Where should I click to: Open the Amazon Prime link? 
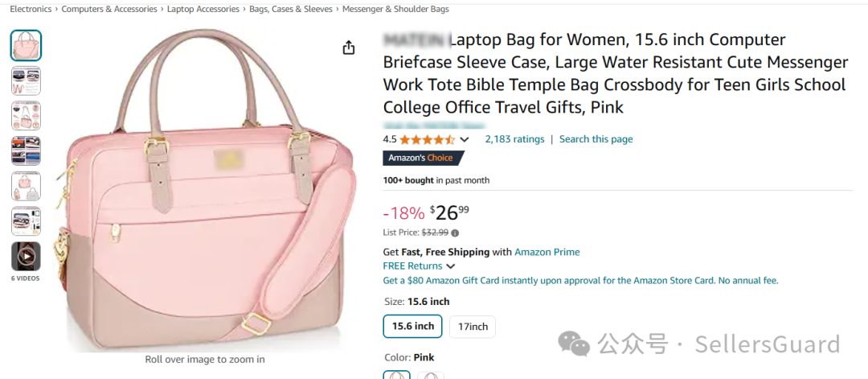click(547, 252)
